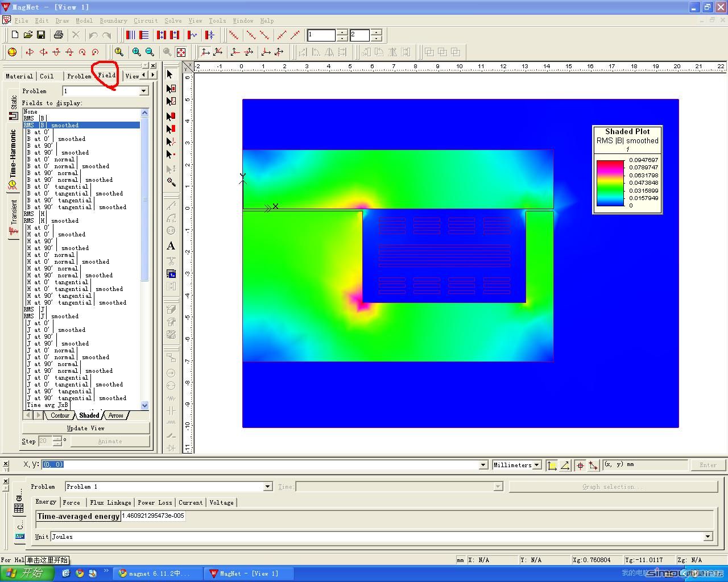Open the Boundary menu
Screen dimensions: 728x582
[114, 20]
